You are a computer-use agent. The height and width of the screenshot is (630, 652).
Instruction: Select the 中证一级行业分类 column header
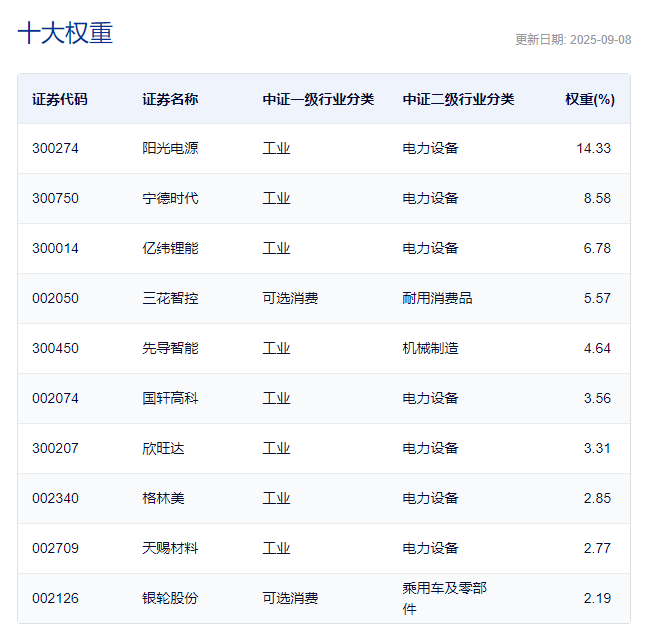(x=318, y=99)
